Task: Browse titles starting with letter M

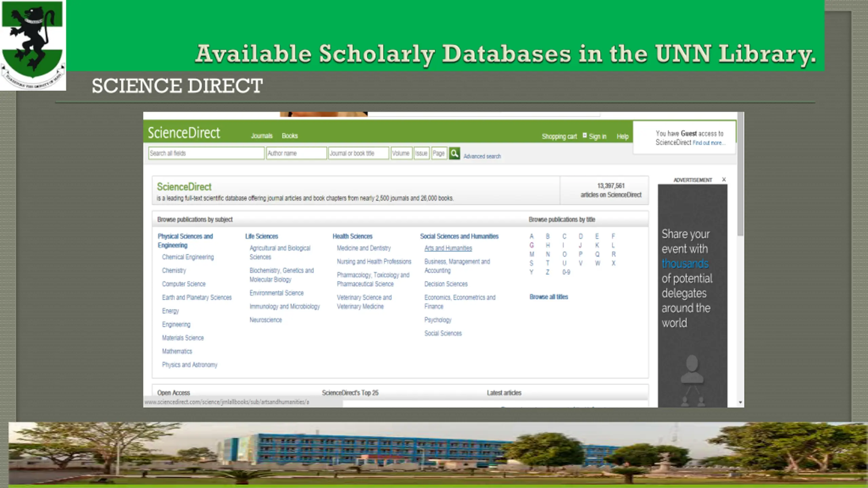Action: click(532, 254)
